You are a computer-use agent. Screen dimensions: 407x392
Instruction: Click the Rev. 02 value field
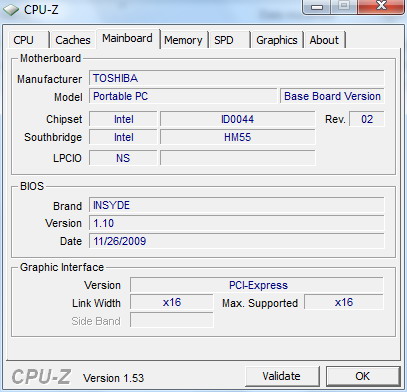[367, 119]
